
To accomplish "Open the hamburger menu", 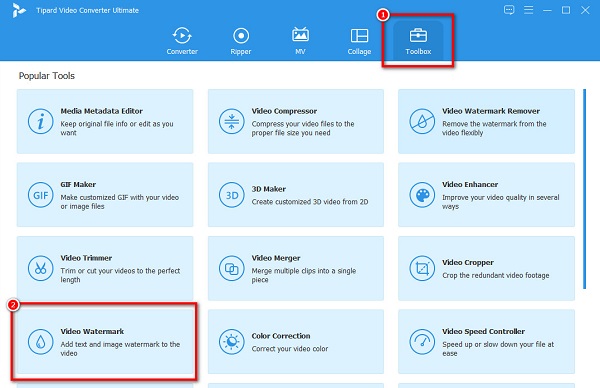I will 528,10.
